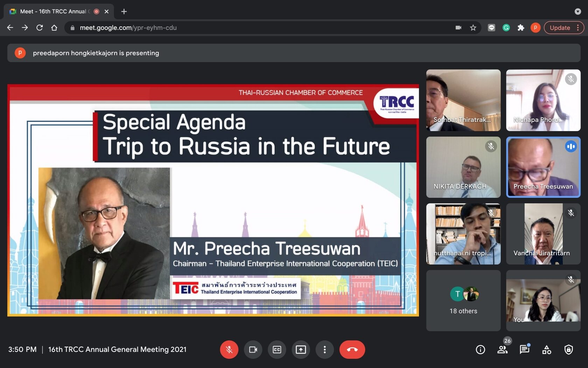Turn on closed captions

tap(277, 349)
